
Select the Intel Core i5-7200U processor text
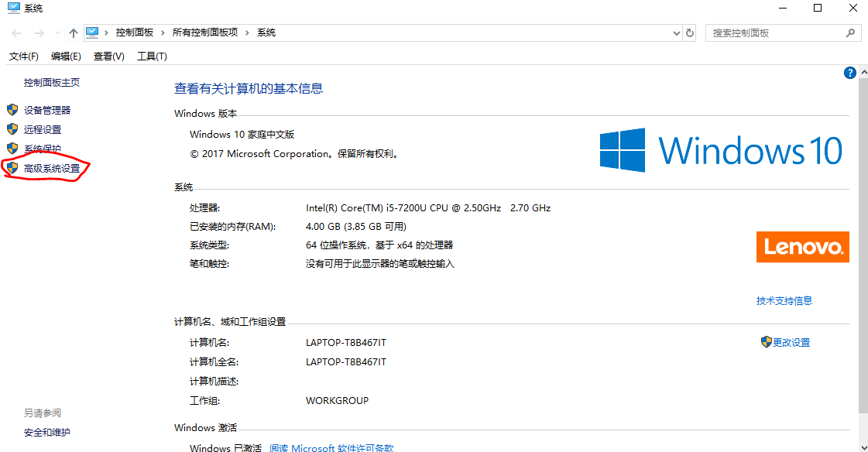click(428, 208)
